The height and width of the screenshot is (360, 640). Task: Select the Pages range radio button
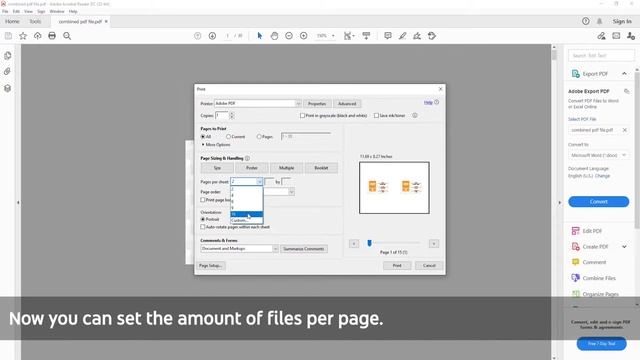click(259, 137)
